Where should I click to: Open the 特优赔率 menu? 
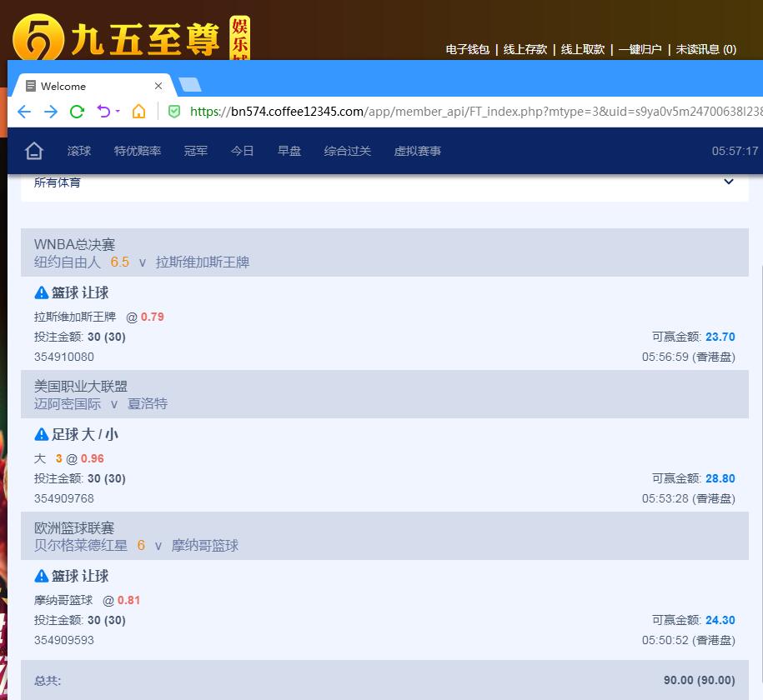click(x=138, y=151)
